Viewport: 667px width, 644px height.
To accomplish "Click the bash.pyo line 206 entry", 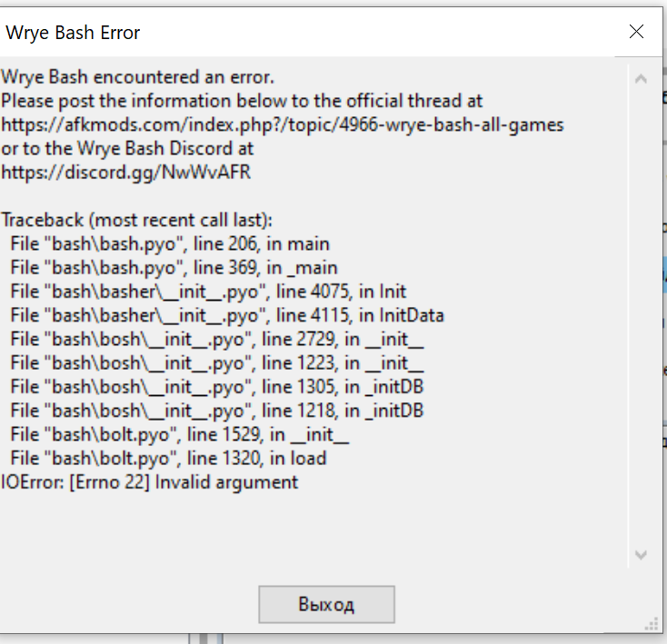I will tap(170, 244).
